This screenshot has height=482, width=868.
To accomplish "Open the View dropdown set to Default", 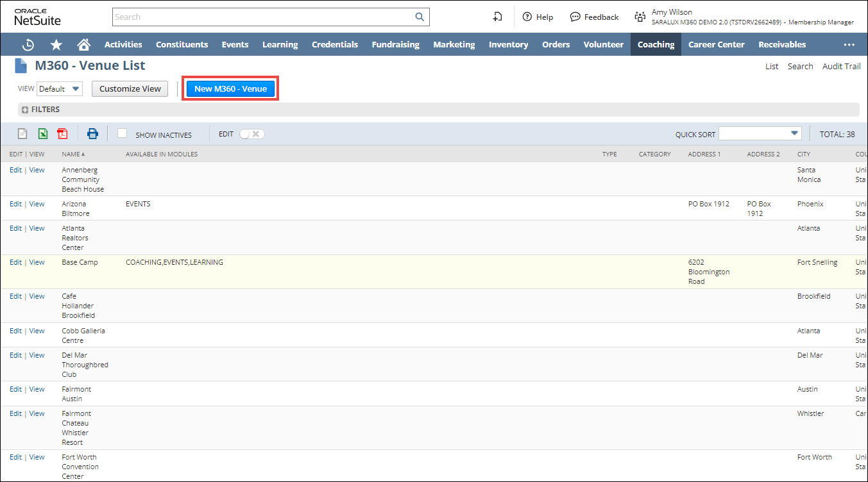I will pos(60,89).
